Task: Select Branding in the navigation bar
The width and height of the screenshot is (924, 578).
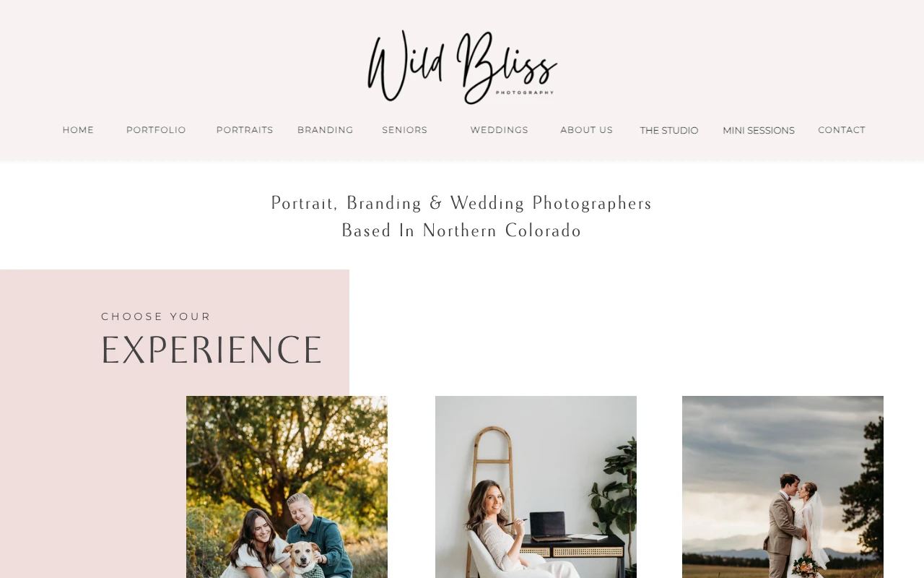Action: pyautogui.click(x=326, y=130)
